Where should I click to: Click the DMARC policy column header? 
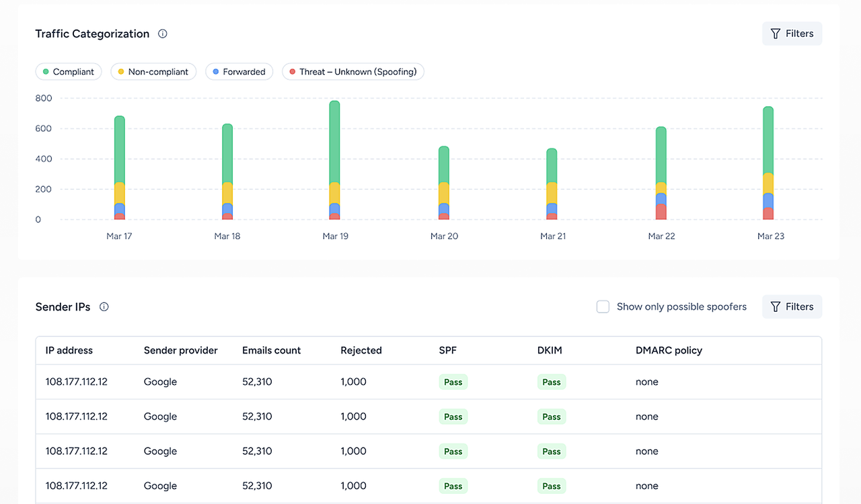tap(669, 350)
